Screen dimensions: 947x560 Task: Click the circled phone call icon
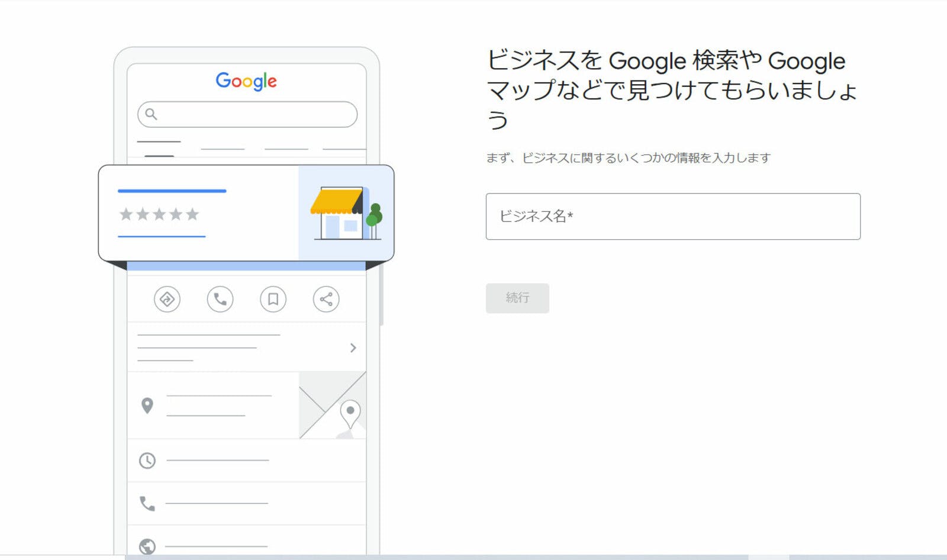220,299
